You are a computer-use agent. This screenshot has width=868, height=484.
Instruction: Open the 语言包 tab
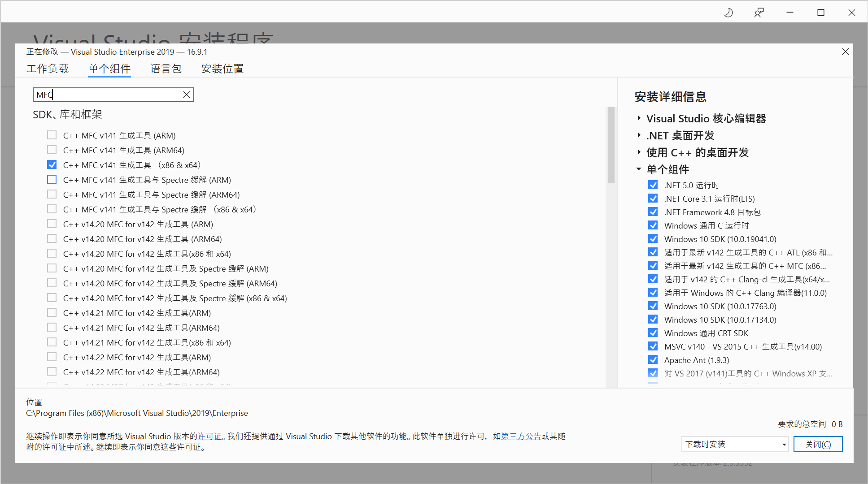pos(166,69)
